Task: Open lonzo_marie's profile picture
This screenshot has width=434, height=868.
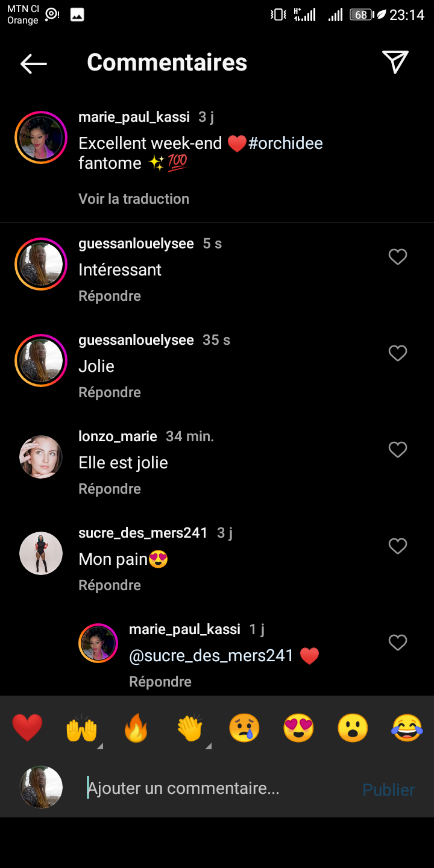Action: tap(41, 457)
